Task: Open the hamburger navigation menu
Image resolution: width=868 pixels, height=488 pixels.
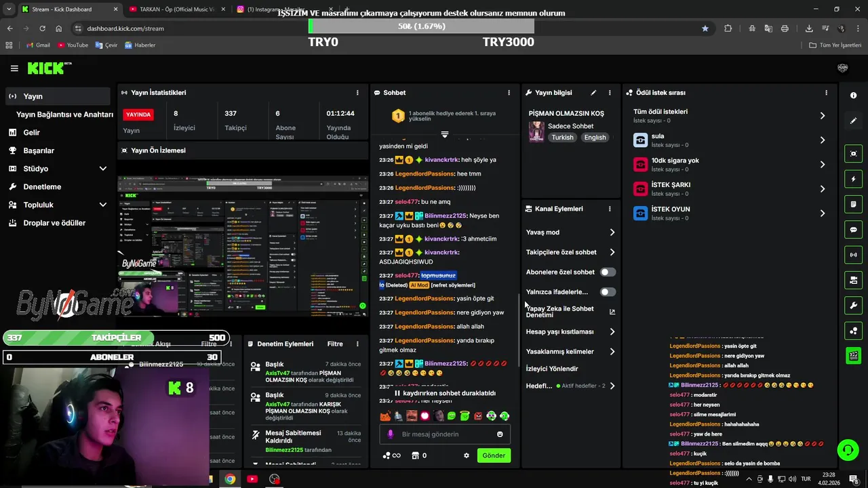Action: pos(14,68)
